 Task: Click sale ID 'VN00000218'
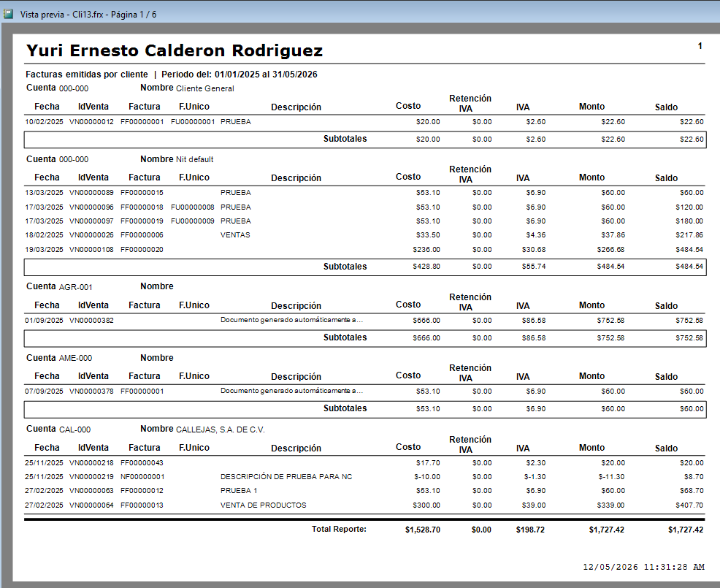pyautogui.click(x=91, y=462)
